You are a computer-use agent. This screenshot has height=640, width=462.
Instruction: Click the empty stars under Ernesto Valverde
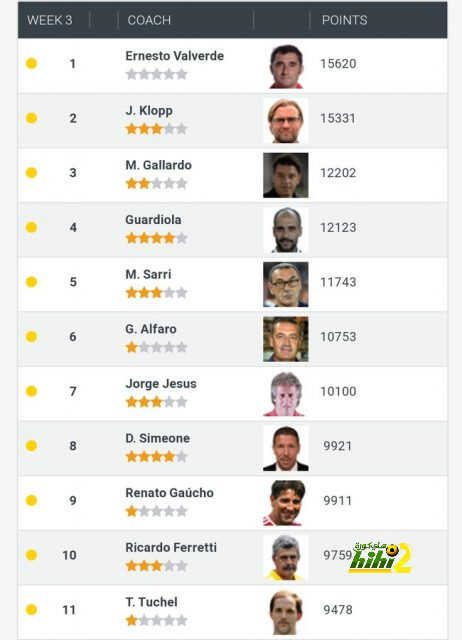[x=156, y=75]
